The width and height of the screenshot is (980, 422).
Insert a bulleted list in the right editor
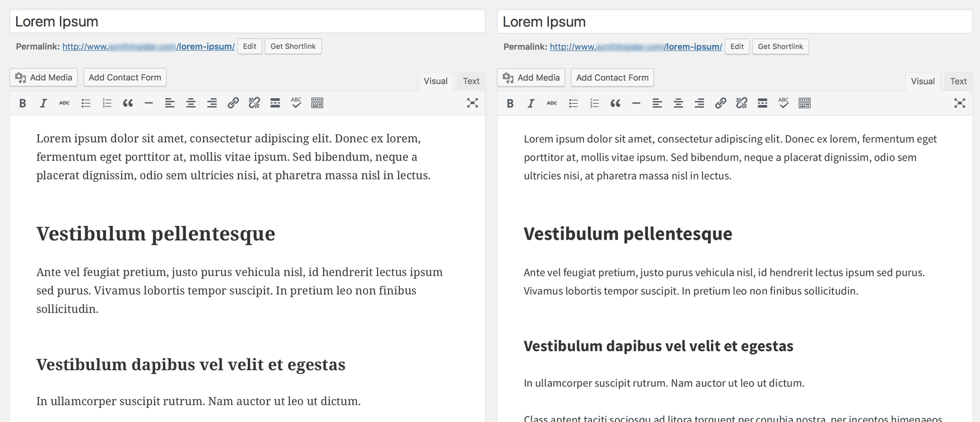573,103
